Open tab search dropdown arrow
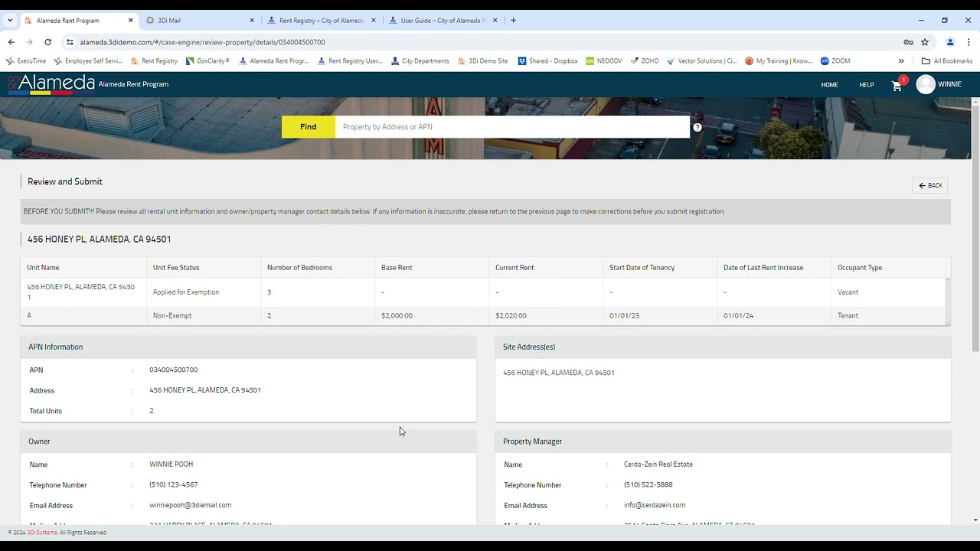Screen dimensions: 980x551 pos(9,21)
